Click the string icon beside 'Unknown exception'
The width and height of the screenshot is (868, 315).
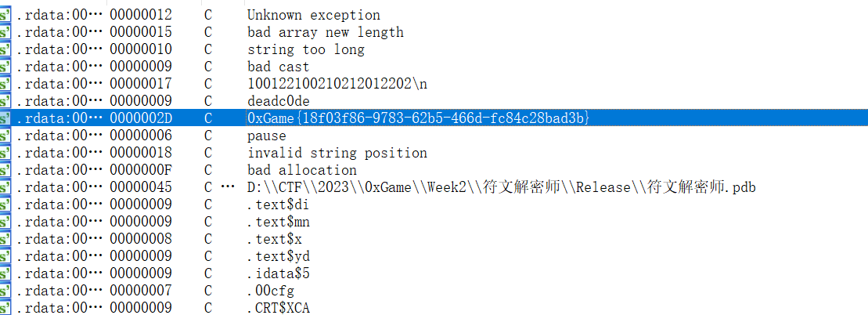(5, 15)
